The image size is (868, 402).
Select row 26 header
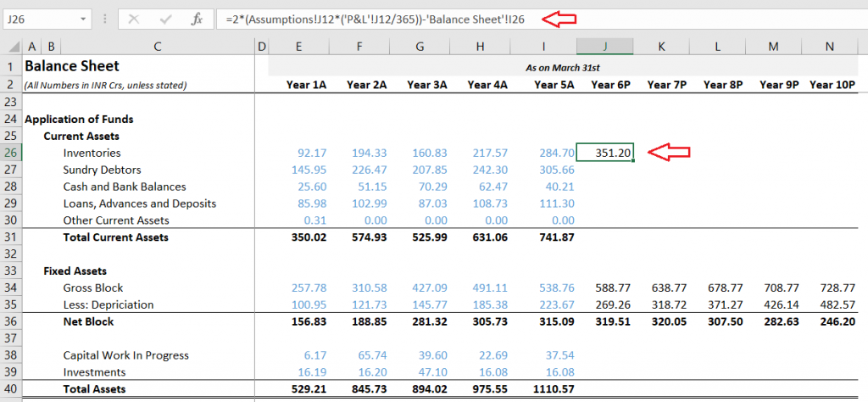[x=10, y=153]
